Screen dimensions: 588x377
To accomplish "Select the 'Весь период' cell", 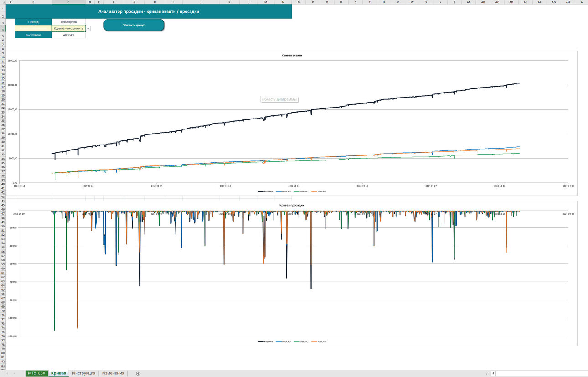I will coord(68,22).
